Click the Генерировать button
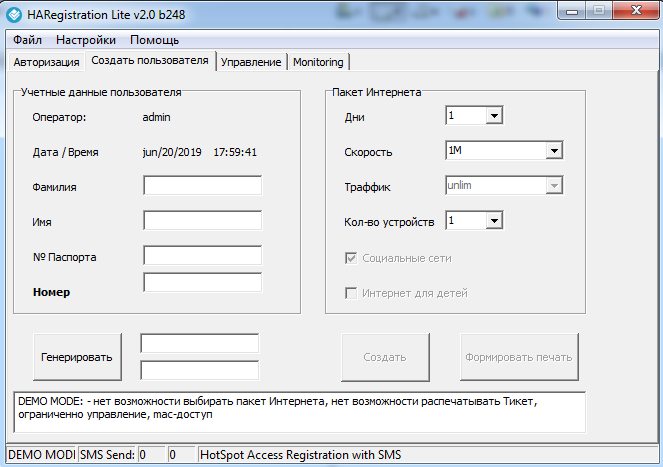Screen dimensions: 663x467 click(x=76, y=356)
